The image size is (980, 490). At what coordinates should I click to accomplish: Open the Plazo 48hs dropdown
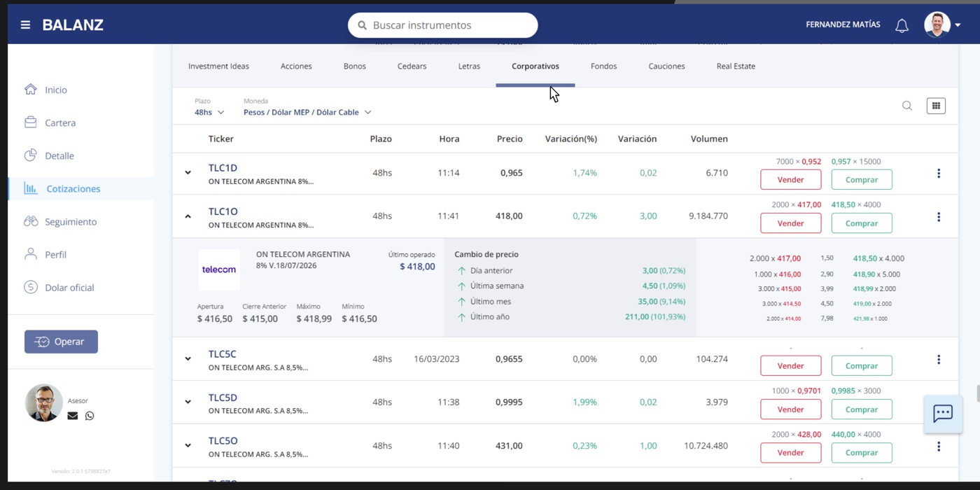[209, 112]
